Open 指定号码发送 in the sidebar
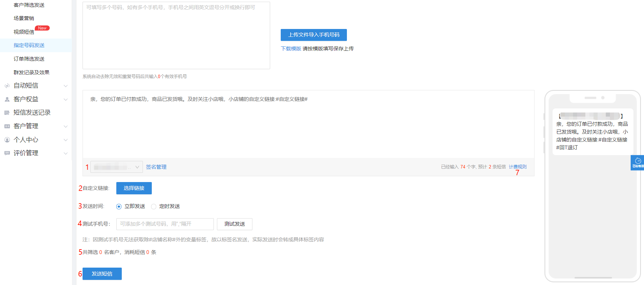Screen dimensions: 644x285 (x=29, y=45)
